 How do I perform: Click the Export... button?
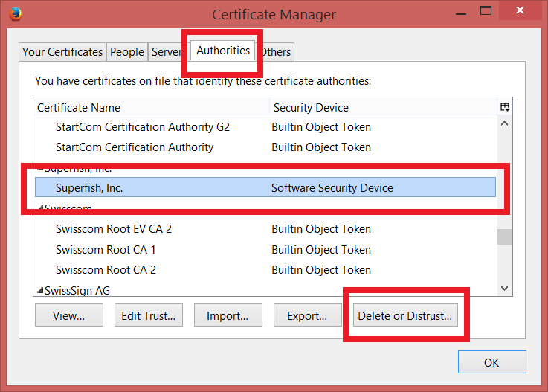coord(307,315)
